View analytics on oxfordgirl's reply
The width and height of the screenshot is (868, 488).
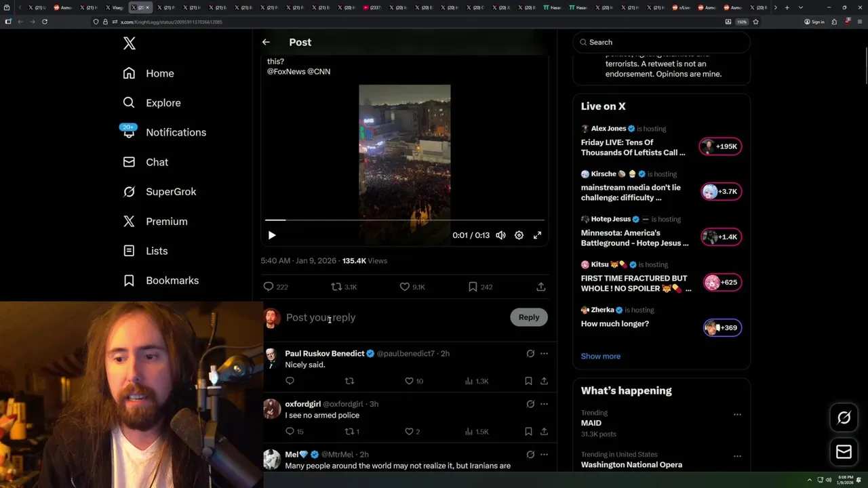tap(476, 432)
